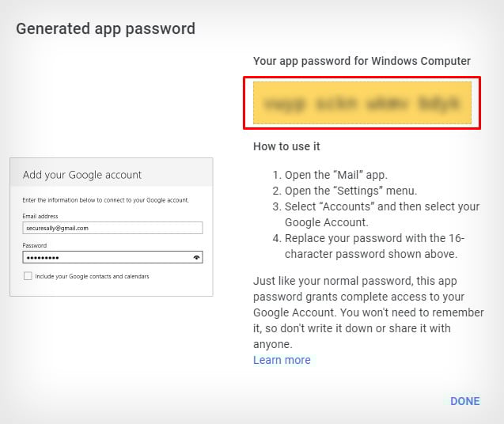Click the 'Add your Google account' title
Viewport: 504px width, 424px height.
[82, 175]
